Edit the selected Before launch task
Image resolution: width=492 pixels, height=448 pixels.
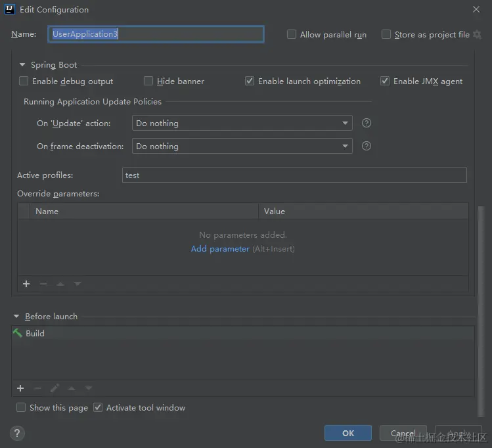pyautogui.click(x=55, y=388)
